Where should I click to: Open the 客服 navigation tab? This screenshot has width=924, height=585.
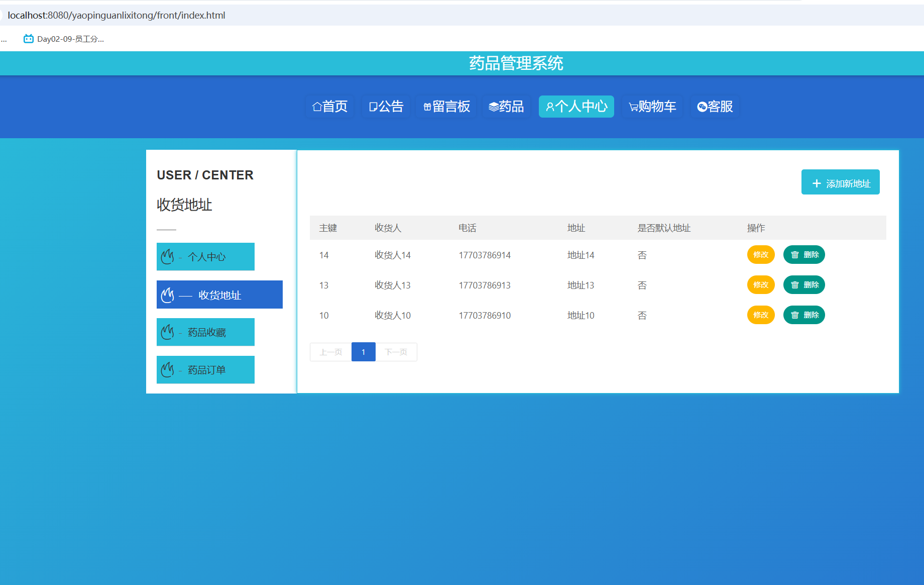(x=715, y=107)
